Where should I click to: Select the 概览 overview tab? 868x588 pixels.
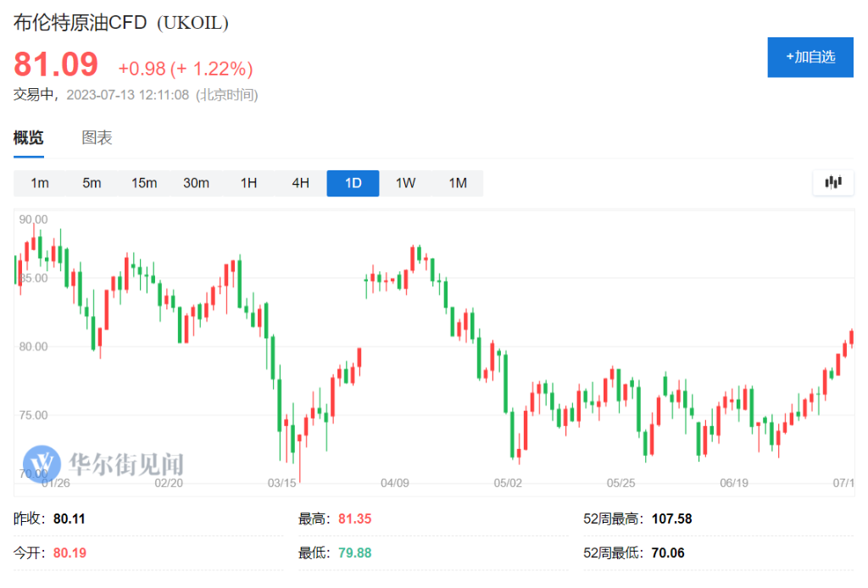pos(29,138)
